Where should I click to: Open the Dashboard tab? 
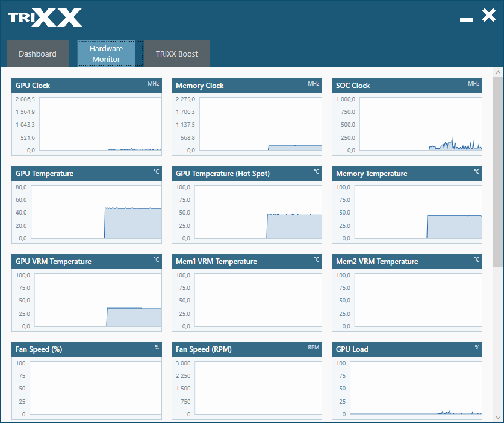pos(37,54)
